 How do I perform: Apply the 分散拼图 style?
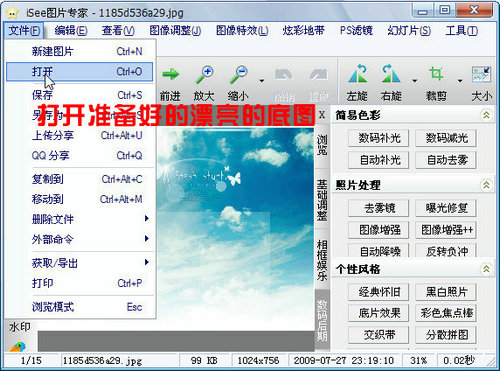click(x=446, y=335)
